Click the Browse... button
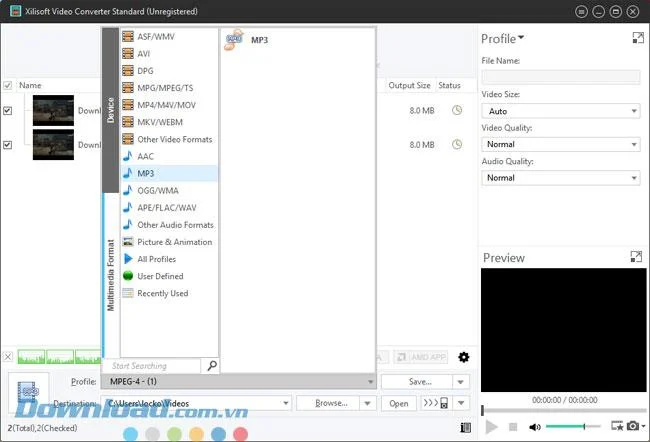 click(328, 403)
